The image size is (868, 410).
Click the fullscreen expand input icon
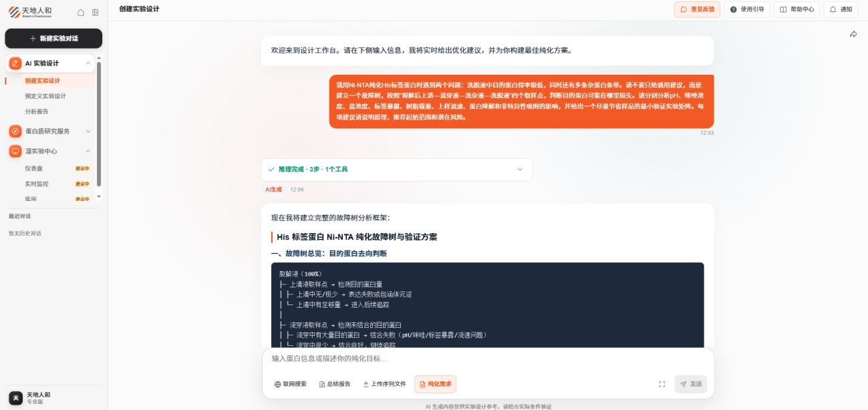point(662,384)
